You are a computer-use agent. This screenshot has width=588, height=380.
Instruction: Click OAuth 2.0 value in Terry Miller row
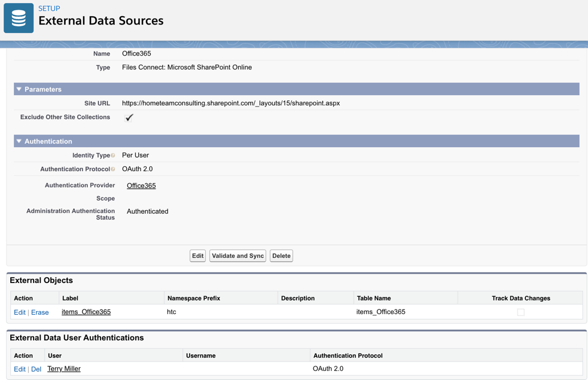tap(328, 369)
